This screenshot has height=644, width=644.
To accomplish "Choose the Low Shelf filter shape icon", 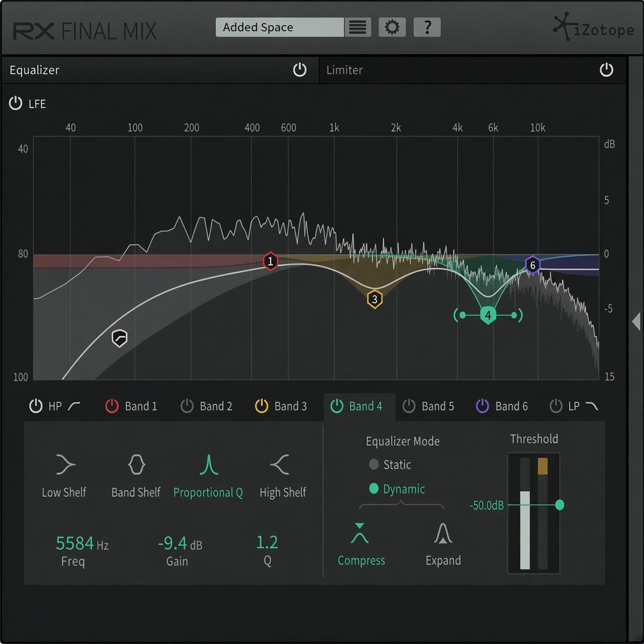I will point(65,465).
